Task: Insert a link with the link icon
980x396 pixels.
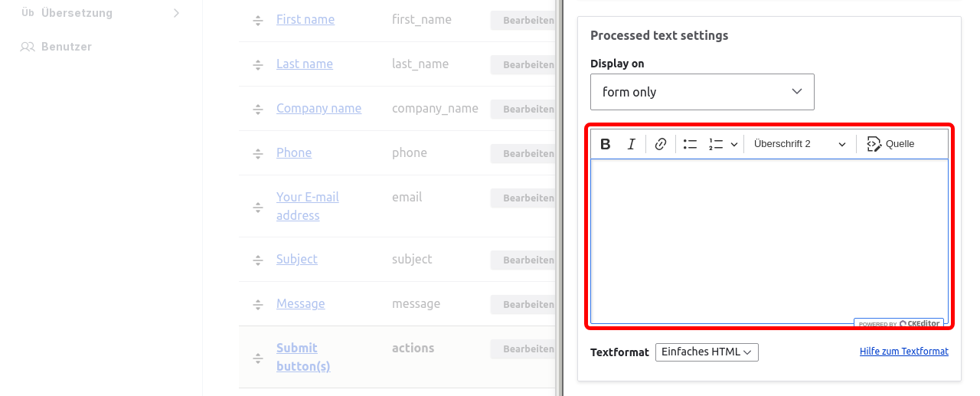Action: coord(661,144)
